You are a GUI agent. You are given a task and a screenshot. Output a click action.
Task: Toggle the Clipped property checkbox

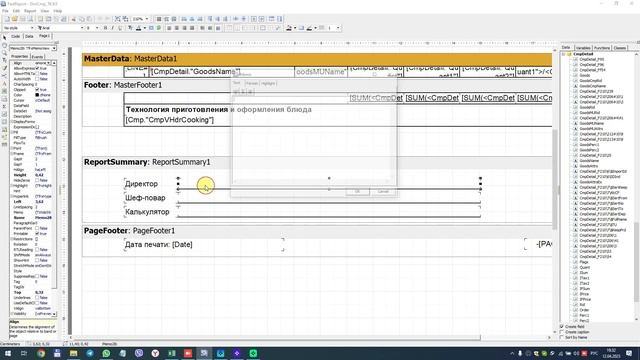37,90
